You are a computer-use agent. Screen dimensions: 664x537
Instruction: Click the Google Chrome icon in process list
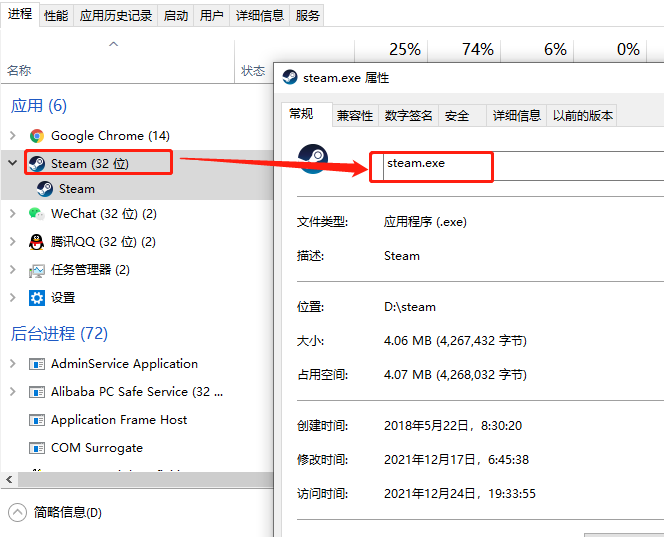37,136
